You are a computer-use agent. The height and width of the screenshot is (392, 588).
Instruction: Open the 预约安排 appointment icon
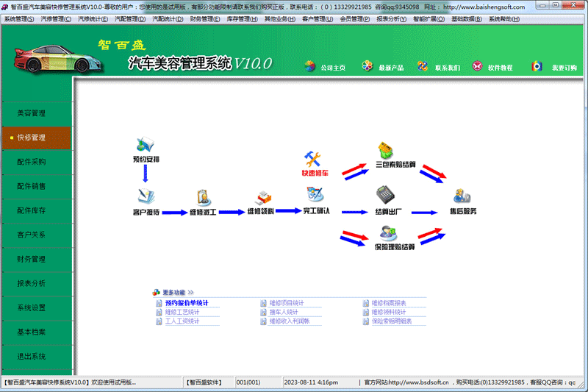146,144
